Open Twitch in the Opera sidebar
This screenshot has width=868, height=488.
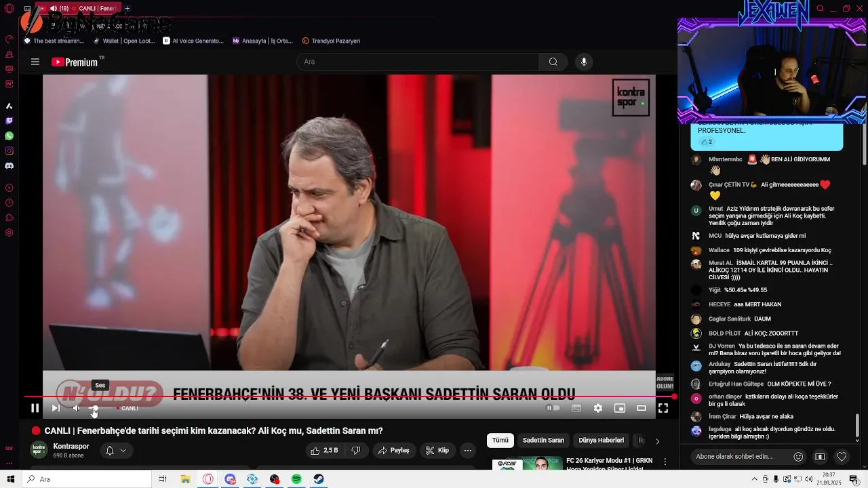pos(9,121)
